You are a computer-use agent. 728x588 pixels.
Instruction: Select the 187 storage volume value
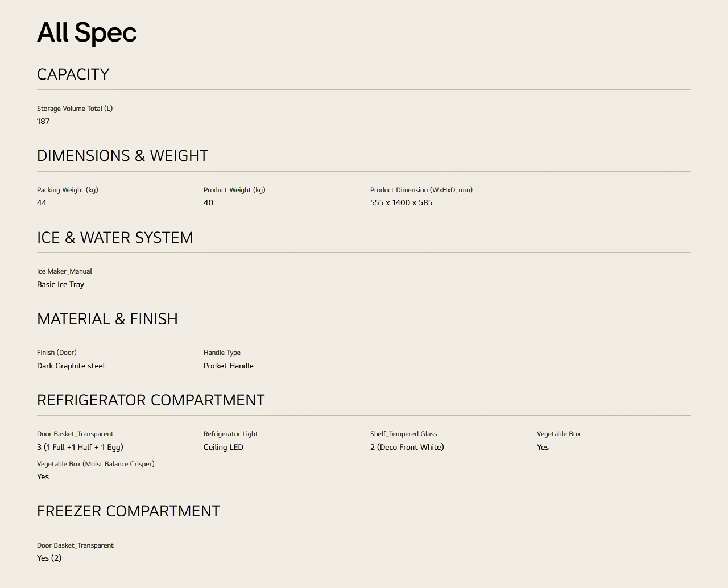pyautogui.click(x=43, y=121)
